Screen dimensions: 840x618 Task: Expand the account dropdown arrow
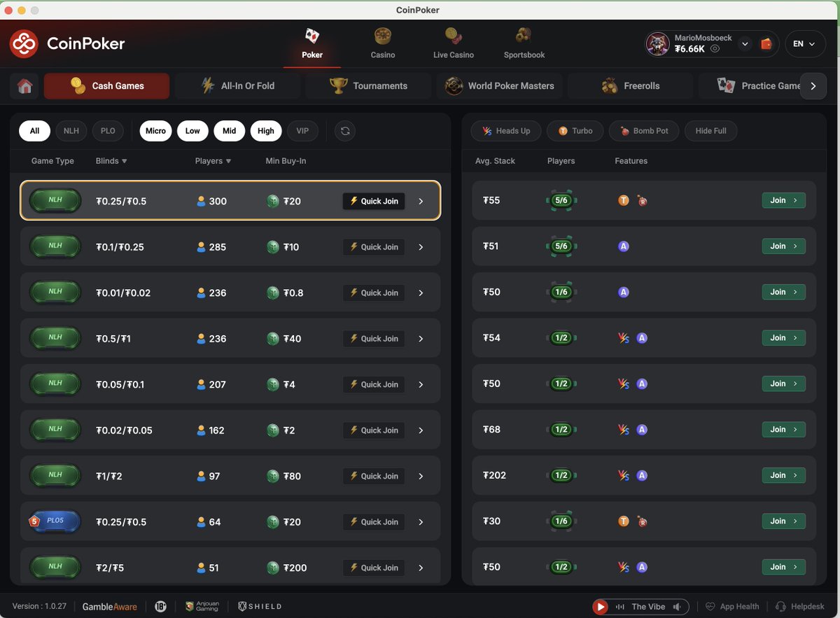tap(745, 43)
